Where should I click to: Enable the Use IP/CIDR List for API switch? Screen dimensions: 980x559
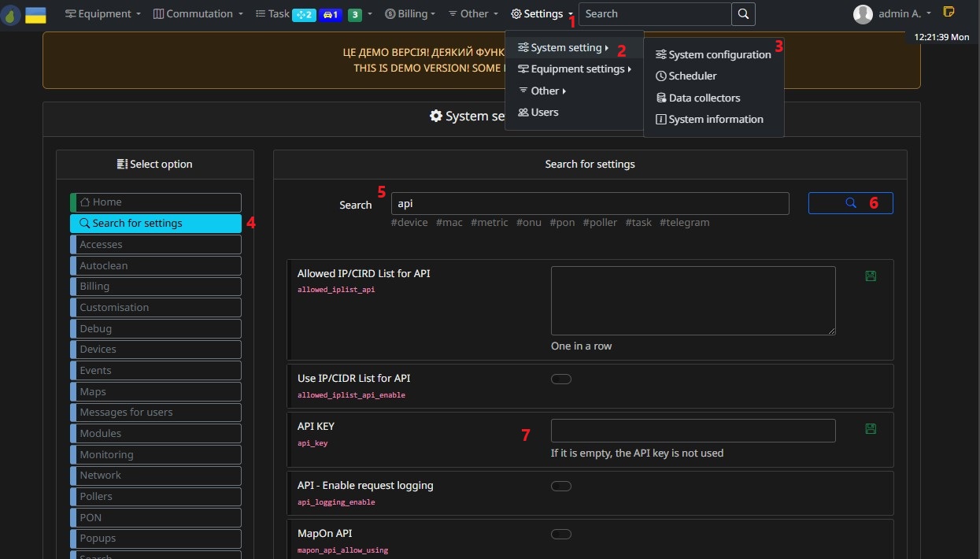(561, 379)
